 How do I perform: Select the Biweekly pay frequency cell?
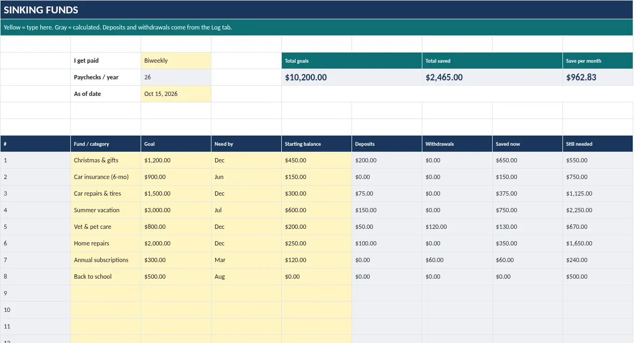pyautogui.click(x=176, y=61)
